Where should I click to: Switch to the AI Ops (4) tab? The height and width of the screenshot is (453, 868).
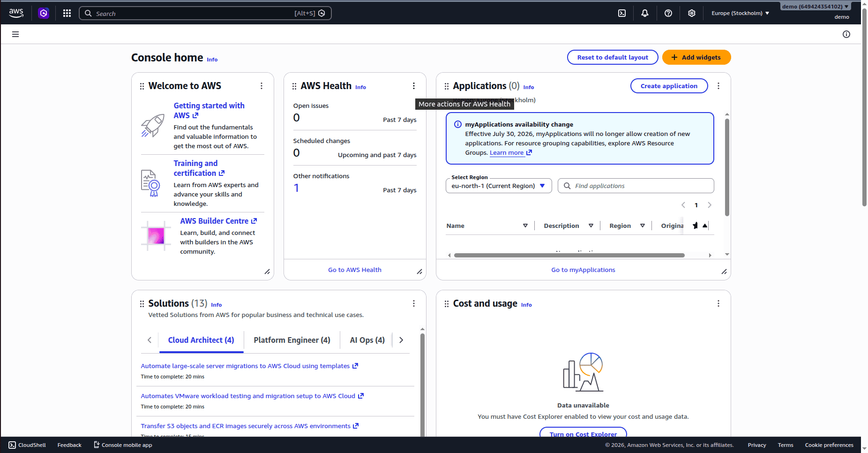click(x=367, y=340)
